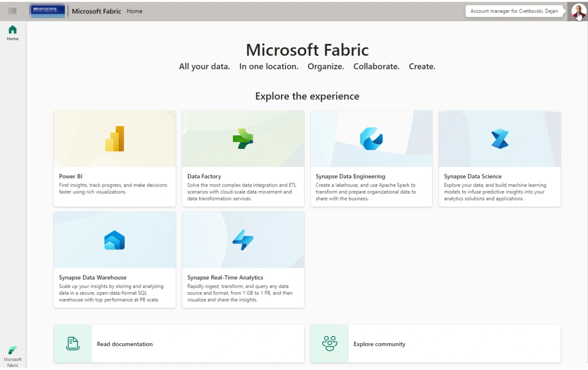Click the Microsoft Fabric header title
The image size is (588, 370).
point(96,11)
